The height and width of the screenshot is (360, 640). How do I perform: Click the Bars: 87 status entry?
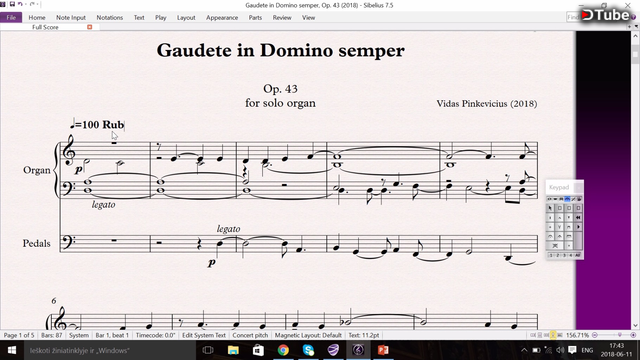click(52, 335)
